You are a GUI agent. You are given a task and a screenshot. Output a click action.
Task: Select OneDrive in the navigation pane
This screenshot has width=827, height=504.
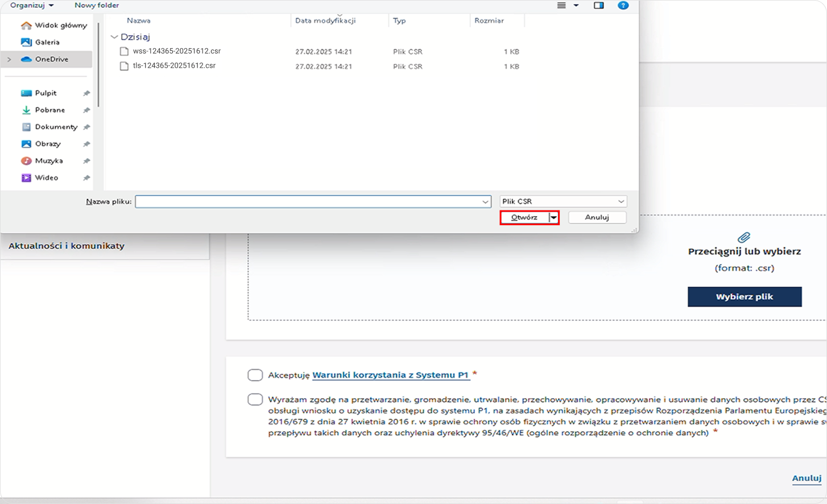(x=51, y=59)
